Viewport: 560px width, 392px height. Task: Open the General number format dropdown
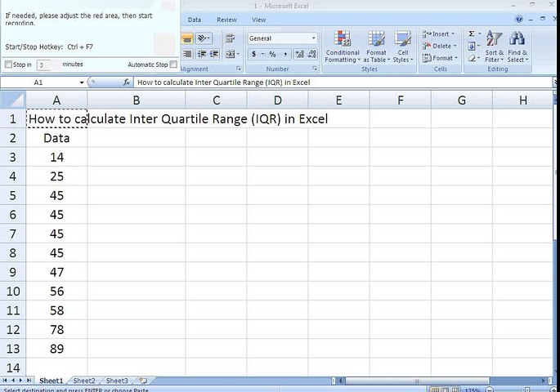coord(313,38)
